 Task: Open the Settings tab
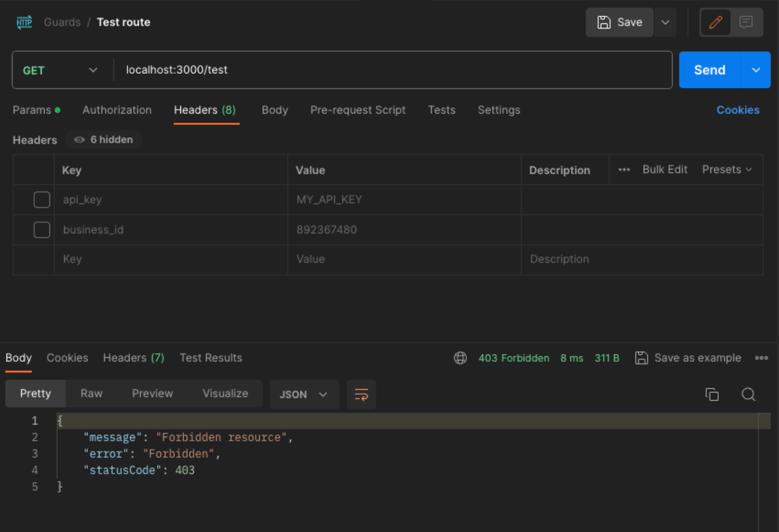(x=499, y=110)
